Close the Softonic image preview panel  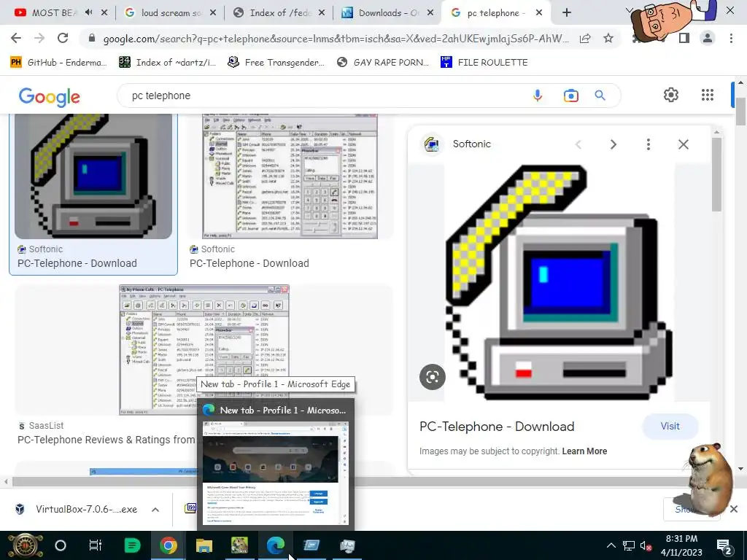[x=683, y=144]
